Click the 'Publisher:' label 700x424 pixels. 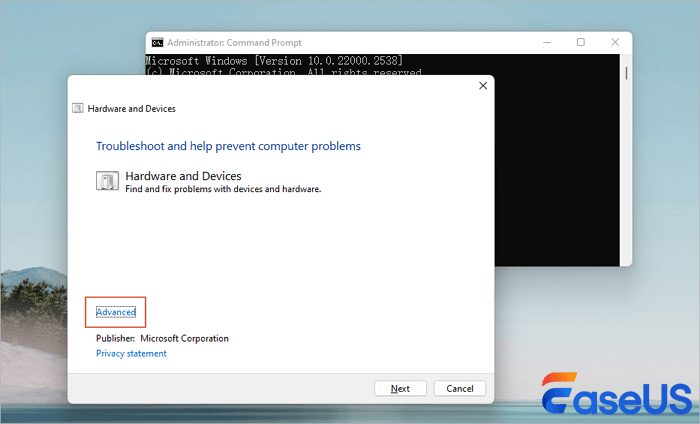coord(115,338)
